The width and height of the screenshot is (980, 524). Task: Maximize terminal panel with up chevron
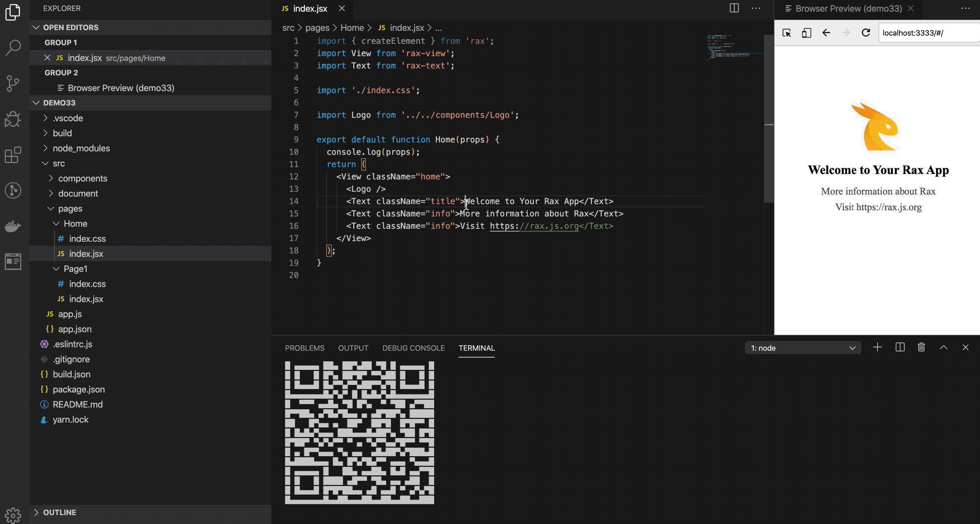pyautogui.click(x=943, y=347)
